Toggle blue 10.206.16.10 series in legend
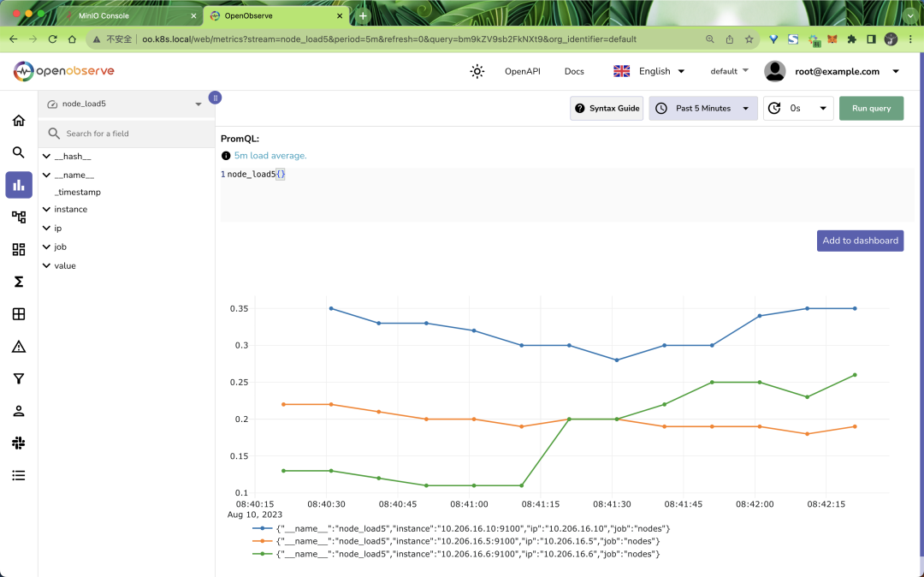The image size is (924, 577). [473, 528]
